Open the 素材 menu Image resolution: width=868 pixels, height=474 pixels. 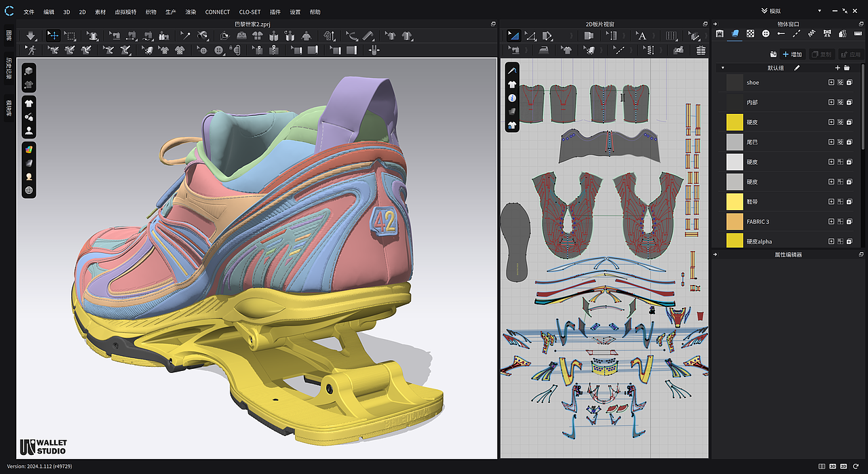point(100,12)
